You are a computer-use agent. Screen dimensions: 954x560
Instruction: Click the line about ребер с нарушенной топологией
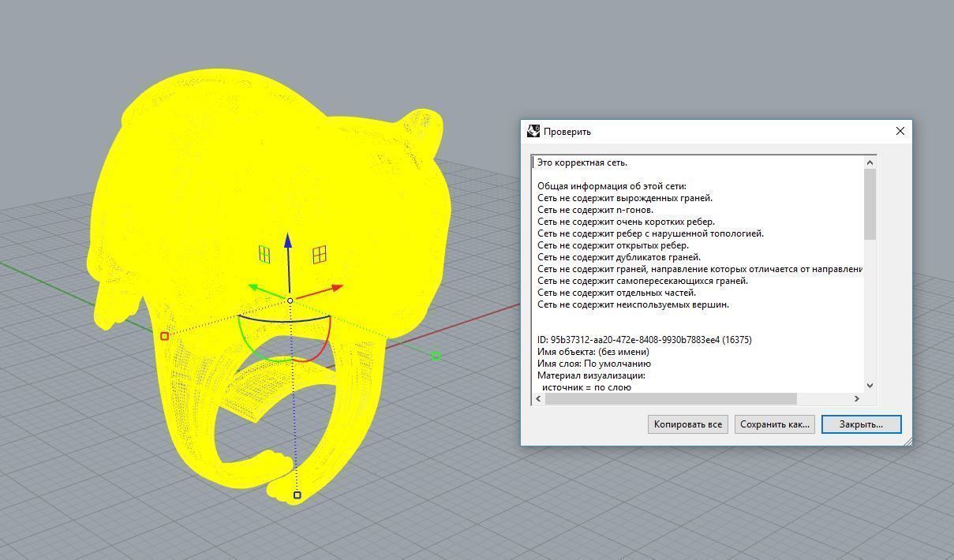tap(650, 233)
